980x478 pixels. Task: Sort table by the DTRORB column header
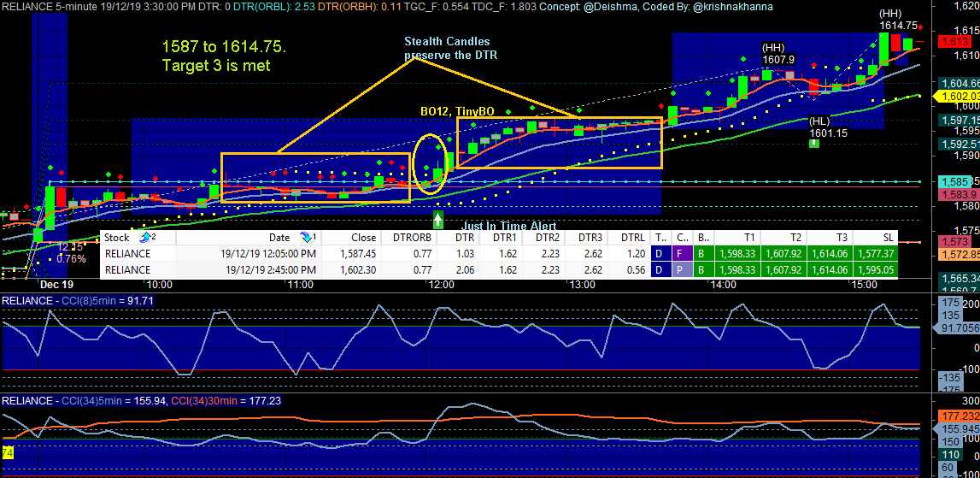(x=413, y=238)
